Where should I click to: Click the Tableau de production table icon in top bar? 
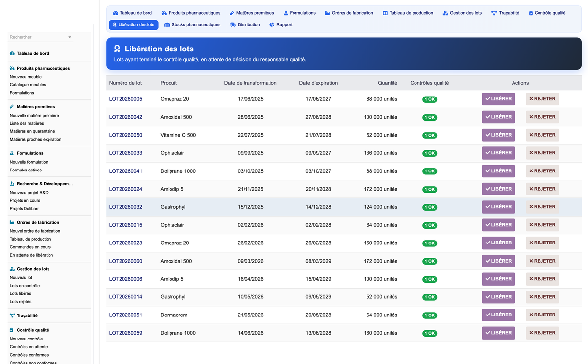click(x=385, y=13)
